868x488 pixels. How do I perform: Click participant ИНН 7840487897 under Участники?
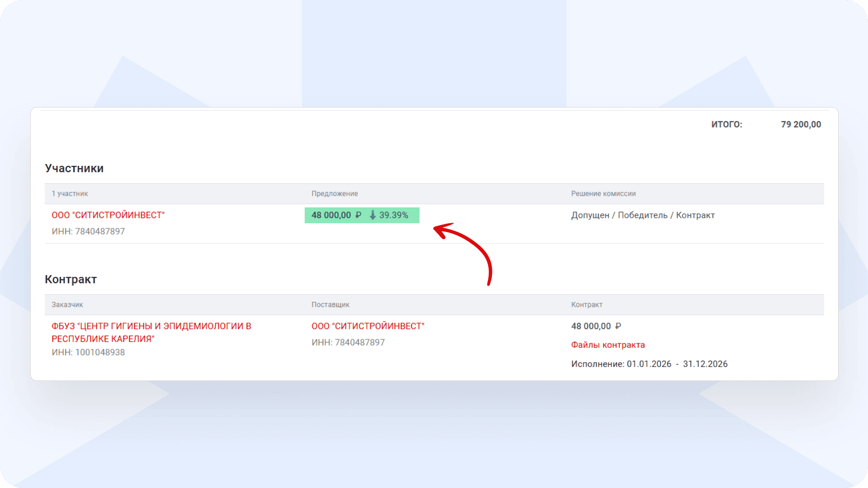(x=88, y=231)
